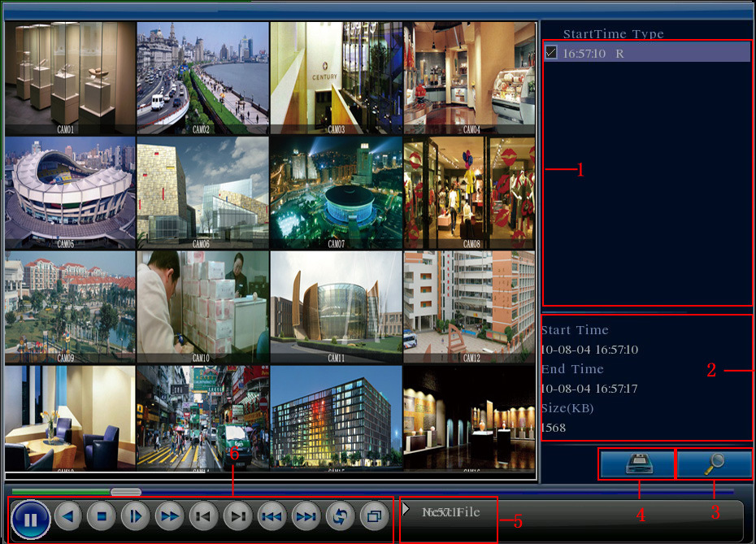
Task: Select the lounge room video with blue chairs
Action: tap(70, 418)
